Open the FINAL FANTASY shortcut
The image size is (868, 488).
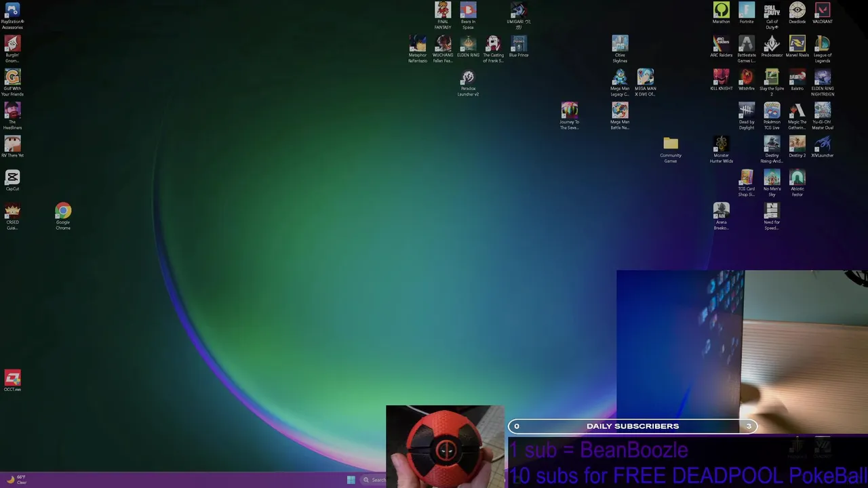coord(443,16)
